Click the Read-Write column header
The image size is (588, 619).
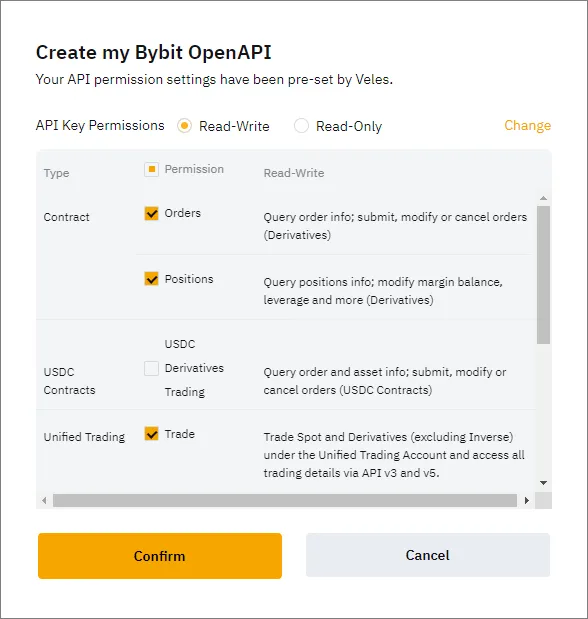point(294,173)
